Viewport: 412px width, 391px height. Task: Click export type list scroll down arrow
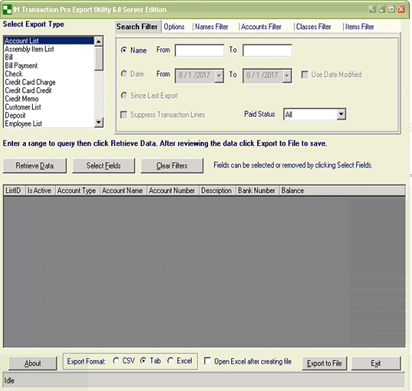point(99,122)
